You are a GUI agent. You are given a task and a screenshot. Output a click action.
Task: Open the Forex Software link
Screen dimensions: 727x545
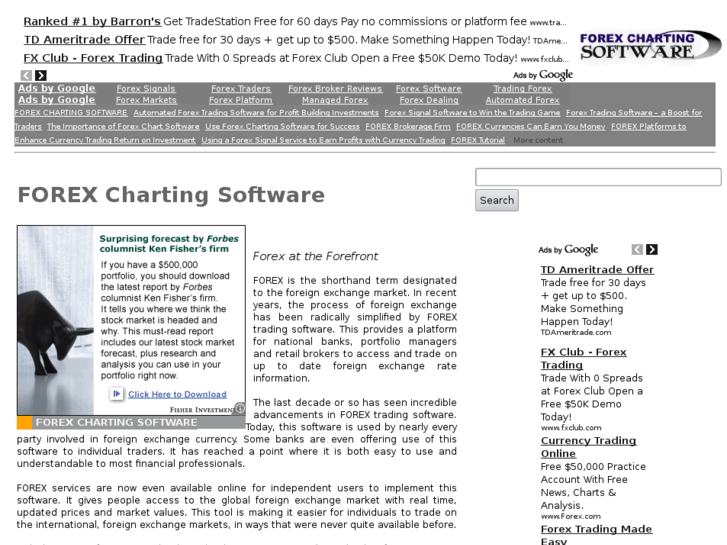[x=429, y=89]
